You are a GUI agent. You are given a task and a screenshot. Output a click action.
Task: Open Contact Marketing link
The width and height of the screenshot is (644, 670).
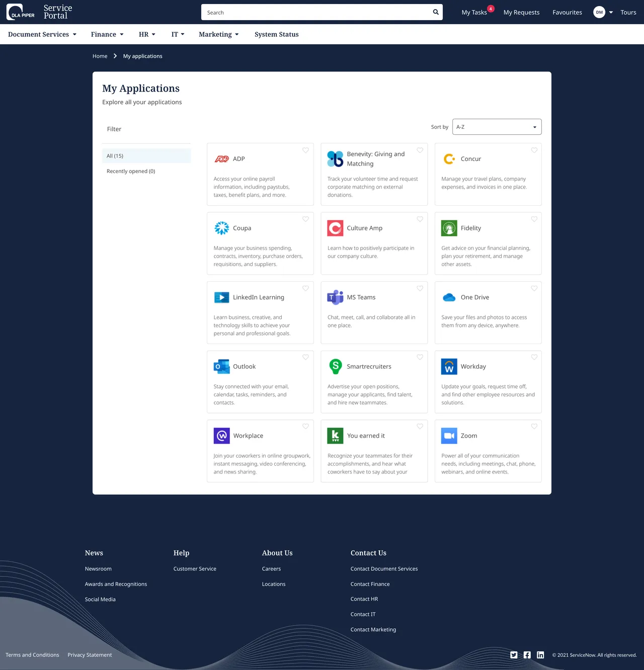(373, 630)
